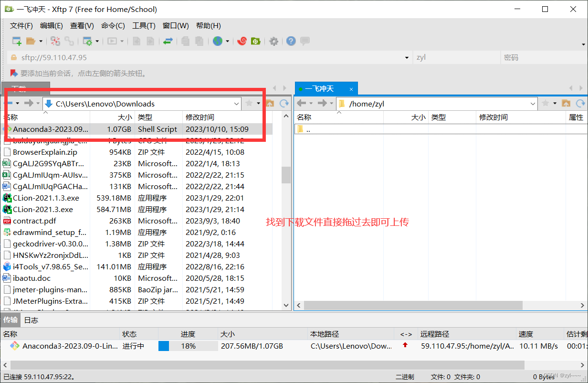Refresh the remote pane
The height and width of the screenshot is (383, 588).
coord(580,103)
